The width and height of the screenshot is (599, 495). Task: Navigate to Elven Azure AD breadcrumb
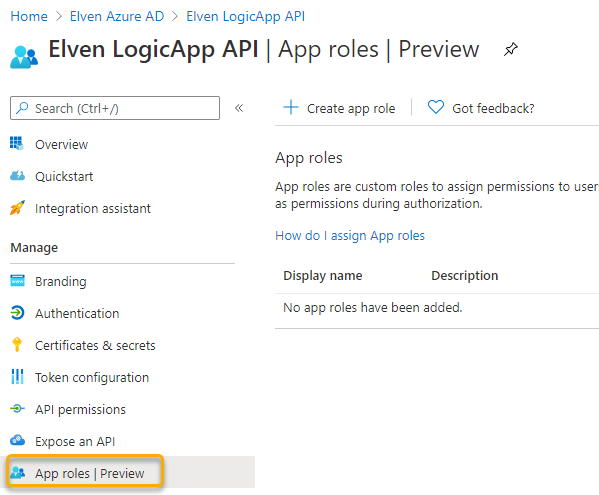(x=117, y=16)
